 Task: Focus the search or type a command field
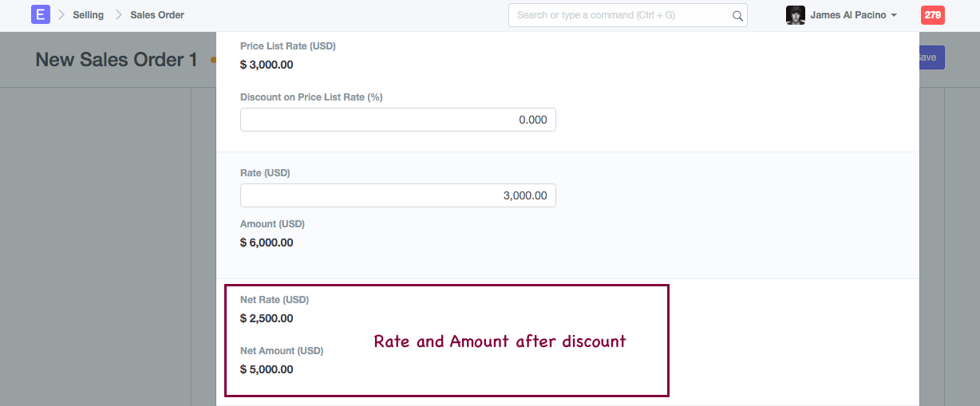622,15
